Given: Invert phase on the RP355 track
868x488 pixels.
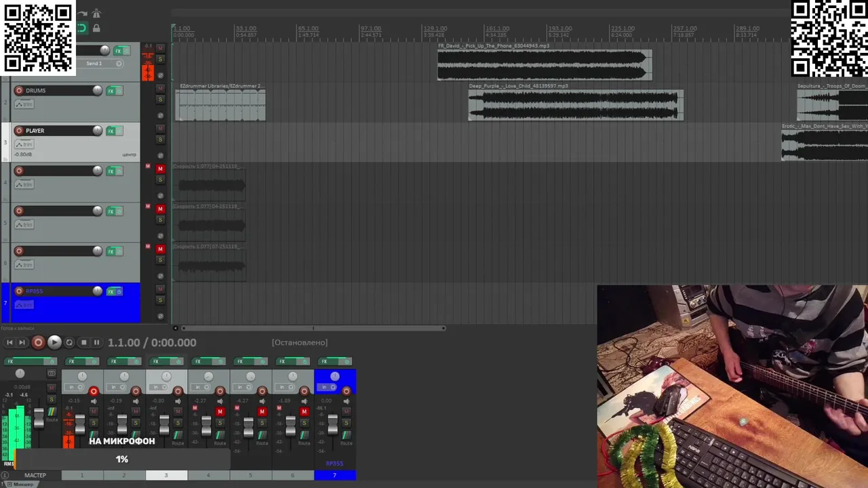Looking at the screenshot, I should click(161, 316).
